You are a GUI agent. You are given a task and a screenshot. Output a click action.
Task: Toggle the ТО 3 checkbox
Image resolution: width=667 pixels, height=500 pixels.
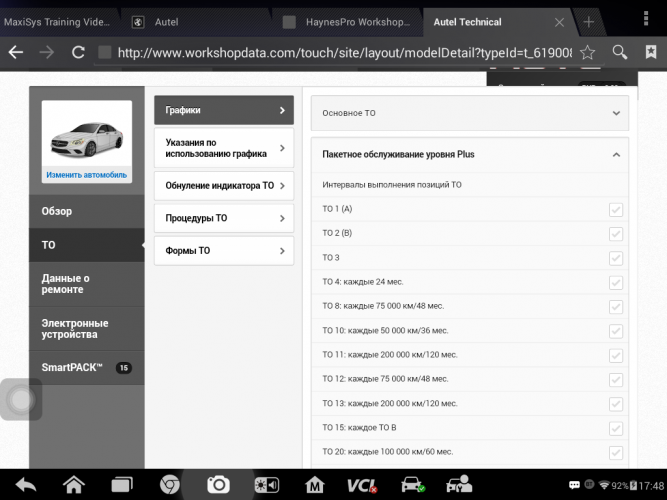(x=616, y=258)
